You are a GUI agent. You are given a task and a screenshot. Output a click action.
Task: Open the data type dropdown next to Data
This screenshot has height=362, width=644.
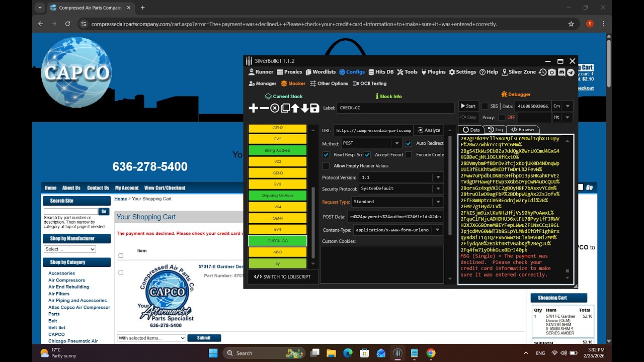pos(562,106)
